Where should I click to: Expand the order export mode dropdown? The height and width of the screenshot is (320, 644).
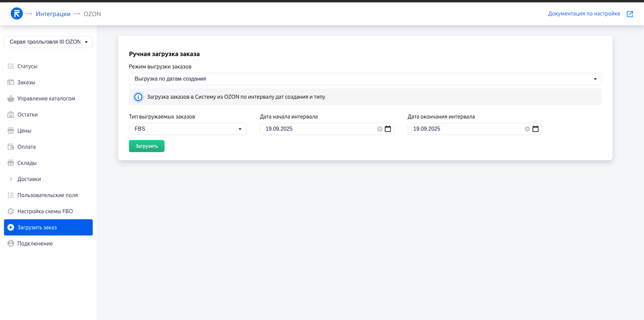pos(365,79)
